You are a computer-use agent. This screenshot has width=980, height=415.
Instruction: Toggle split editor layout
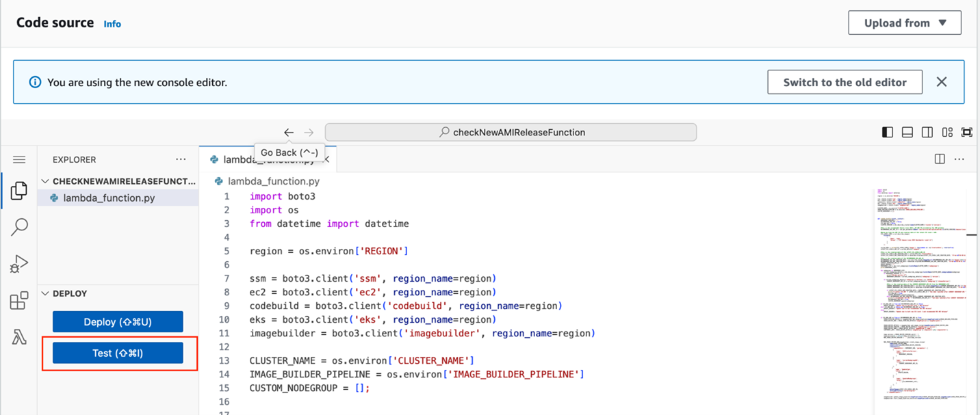tap(938, 158)
